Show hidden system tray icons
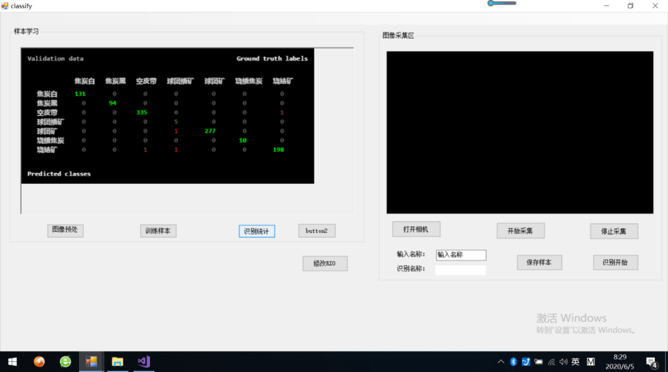Image resolution: width=668 pixels, height=372 pixels. pyautogui.click(x=501, y=362)
